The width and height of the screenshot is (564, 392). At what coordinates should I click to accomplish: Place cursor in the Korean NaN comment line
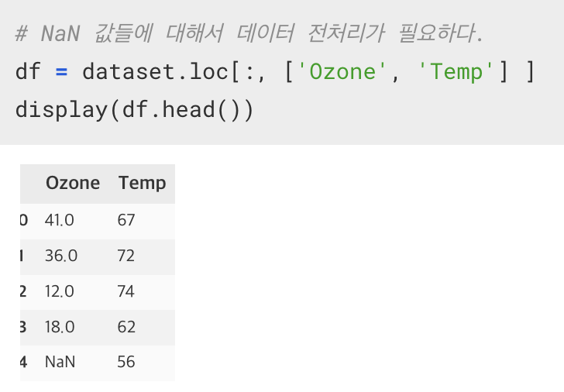[249, 33]
